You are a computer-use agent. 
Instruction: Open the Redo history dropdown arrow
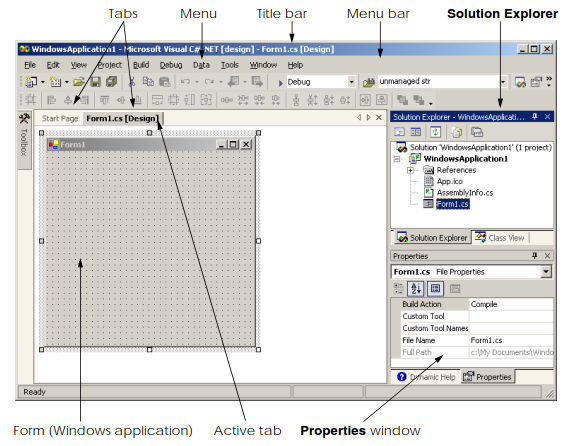220,82
